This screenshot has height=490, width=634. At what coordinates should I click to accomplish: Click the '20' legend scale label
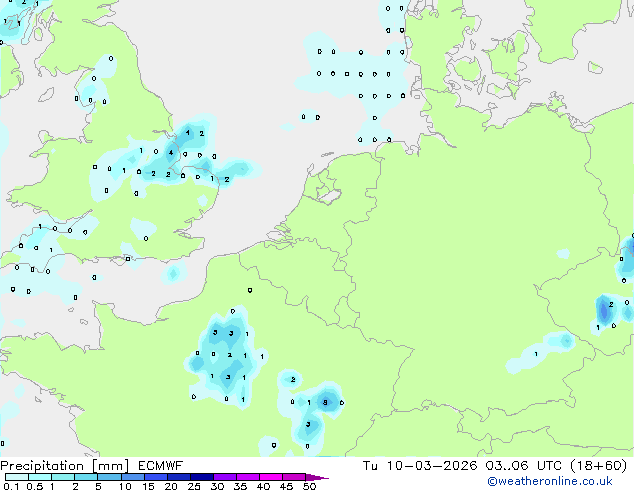[x=171, y=486]
